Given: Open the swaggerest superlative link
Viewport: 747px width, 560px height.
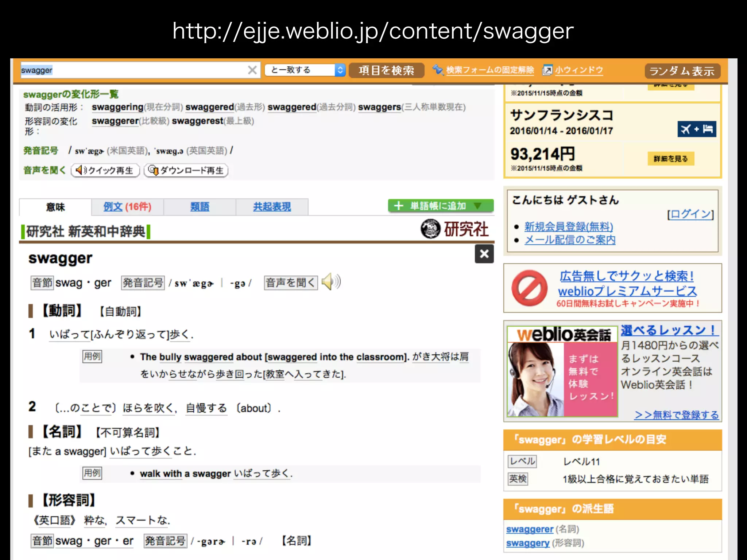Looking at the screenshot, I should [x=197, y=121].
